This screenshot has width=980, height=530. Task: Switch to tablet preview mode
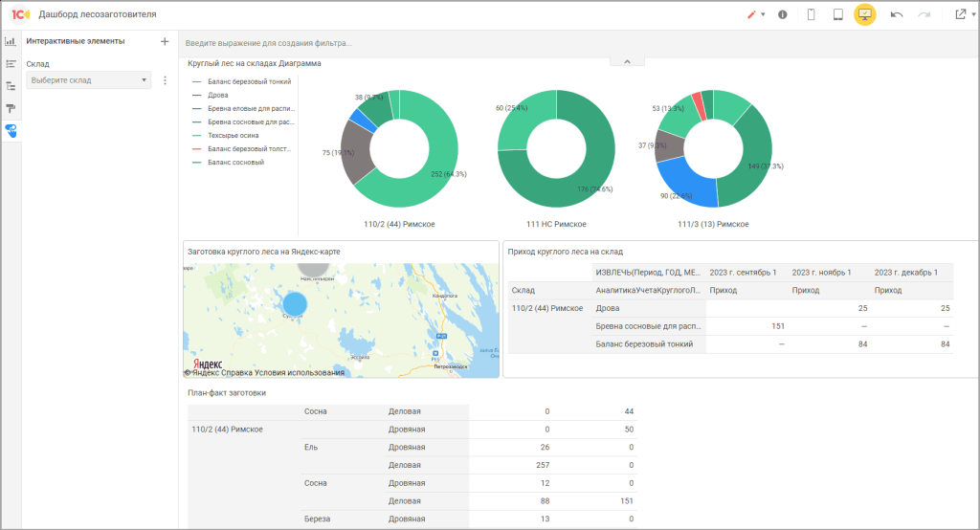pos(837,14)
